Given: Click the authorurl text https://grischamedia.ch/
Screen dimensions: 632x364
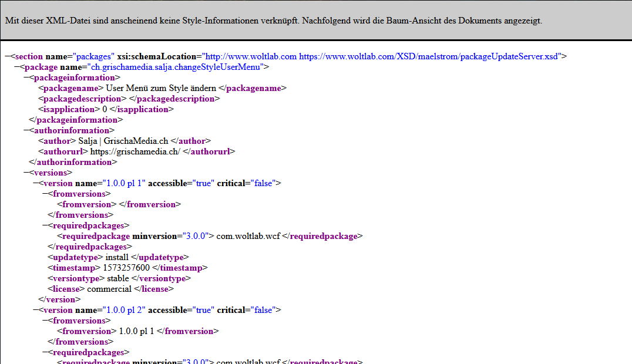Looking at the screenshot, I should 136,152.
